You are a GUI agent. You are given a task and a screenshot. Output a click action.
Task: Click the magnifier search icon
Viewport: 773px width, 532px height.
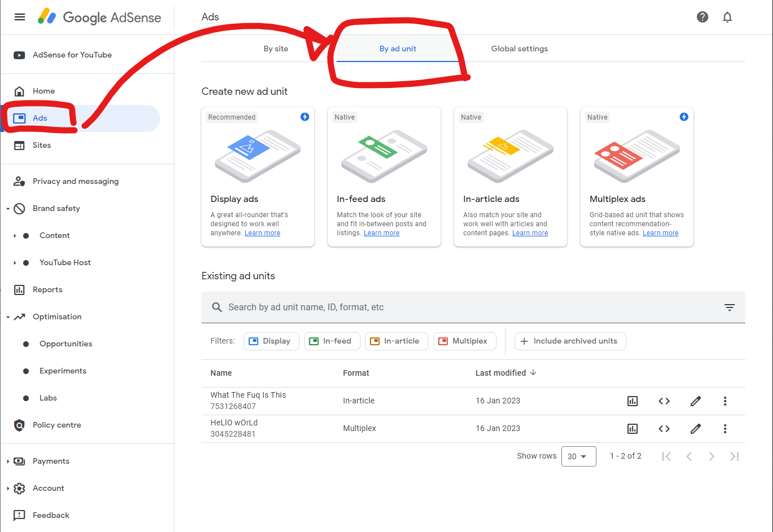point(217,307)
